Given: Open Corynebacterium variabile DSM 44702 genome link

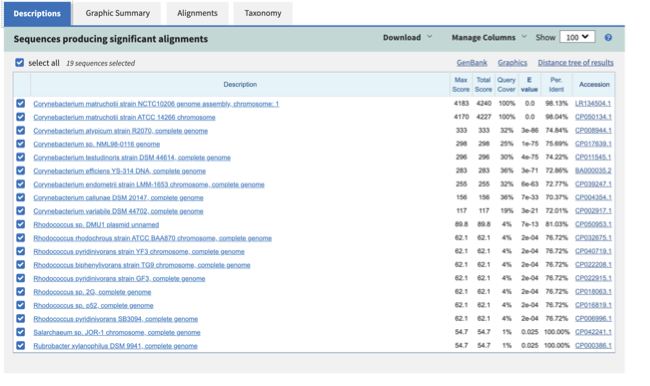Looking at the screenshot, I should coord(118,211).
